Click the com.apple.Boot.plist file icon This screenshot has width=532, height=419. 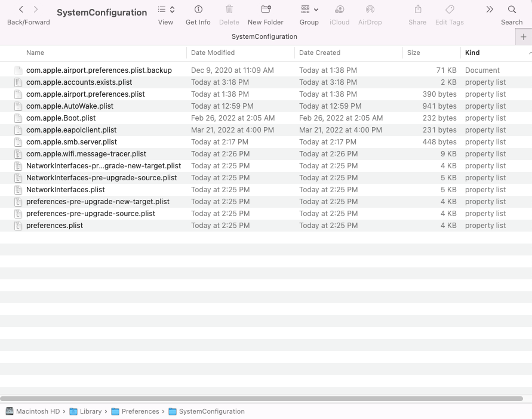coord(19,118)
